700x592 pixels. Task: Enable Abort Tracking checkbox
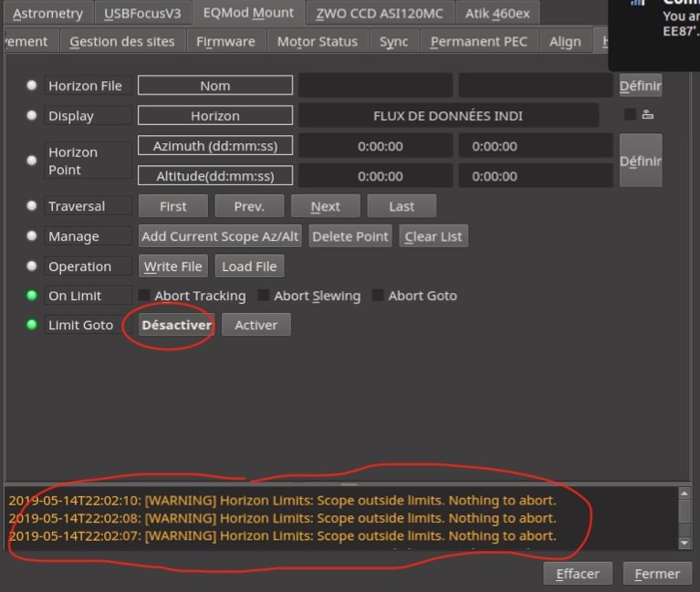[x=144, y=295]
